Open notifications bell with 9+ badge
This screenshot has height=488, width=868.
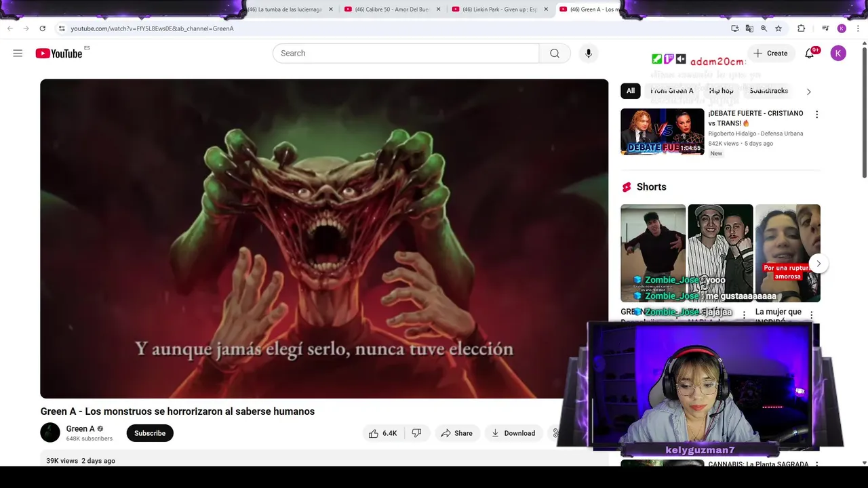point(810,54)
